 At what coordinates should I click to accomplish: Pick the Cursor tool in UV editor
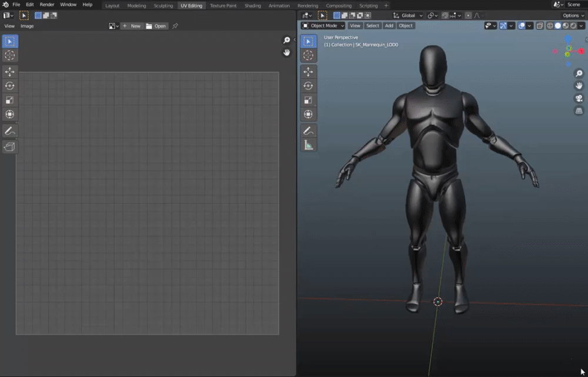10,55
